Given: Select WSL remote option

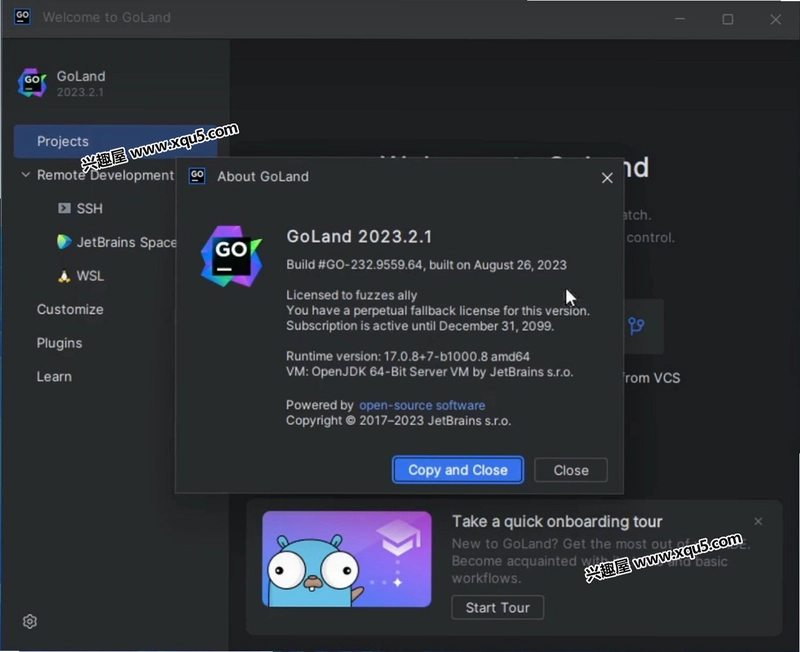Looking at the screenshot, I should click(x=90, y=276).
